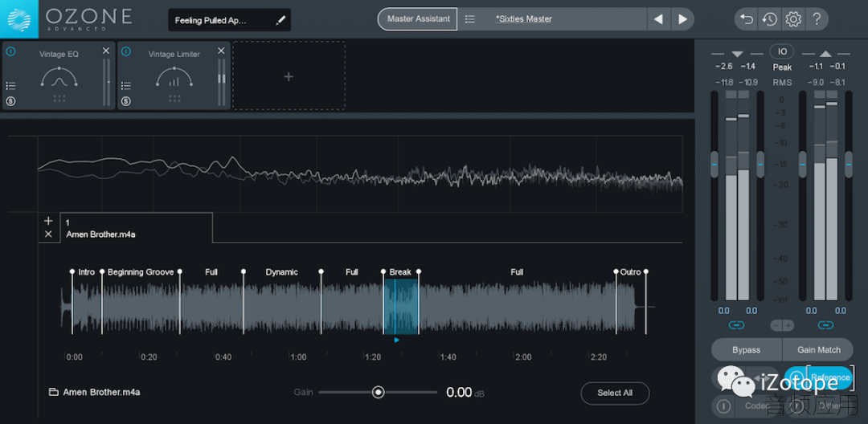Open the preset browser list icon
This screenshot has height=424, width=868.
point(470,19)
